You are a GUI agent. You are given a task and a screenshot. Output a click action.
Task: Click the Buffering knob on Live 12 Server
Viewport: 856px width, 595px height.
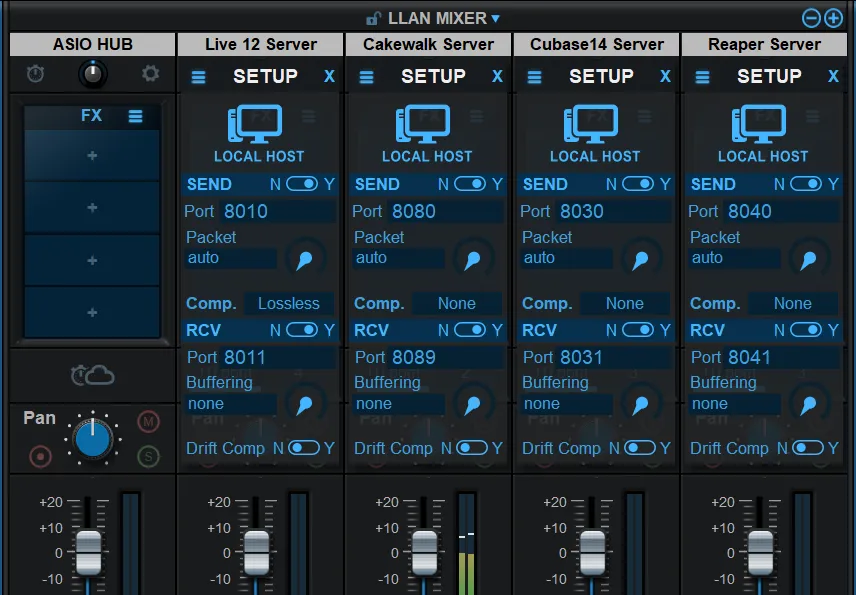(x=306, y=403)
